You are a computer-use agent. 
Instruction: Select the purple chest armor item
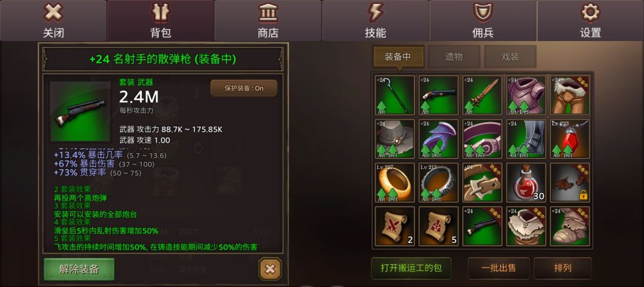526,95
